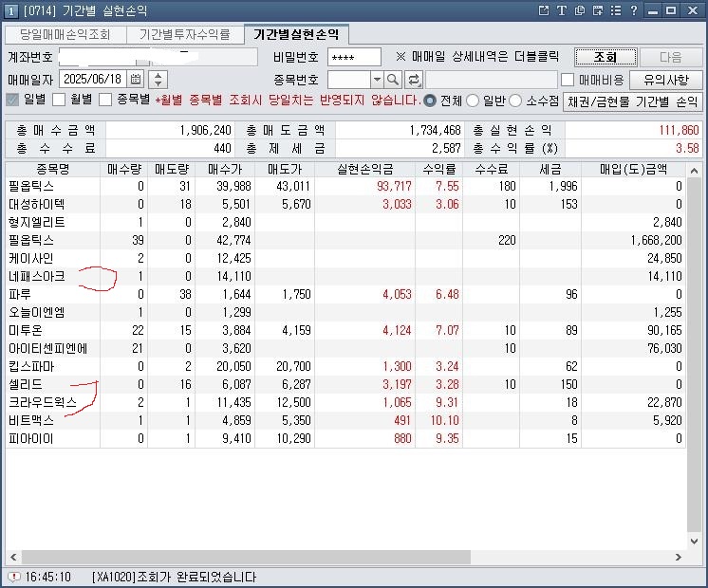Click the 매매일자 date field 2025/06/18
Viewport: 708px width, 588px height.
[93, 80]
